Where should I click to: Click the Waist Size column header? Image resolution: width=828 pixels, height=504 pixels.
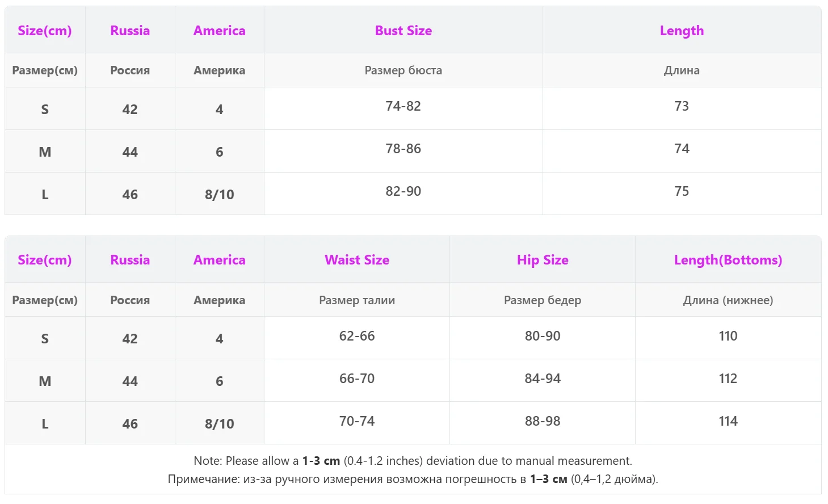[x=357, y=260]
